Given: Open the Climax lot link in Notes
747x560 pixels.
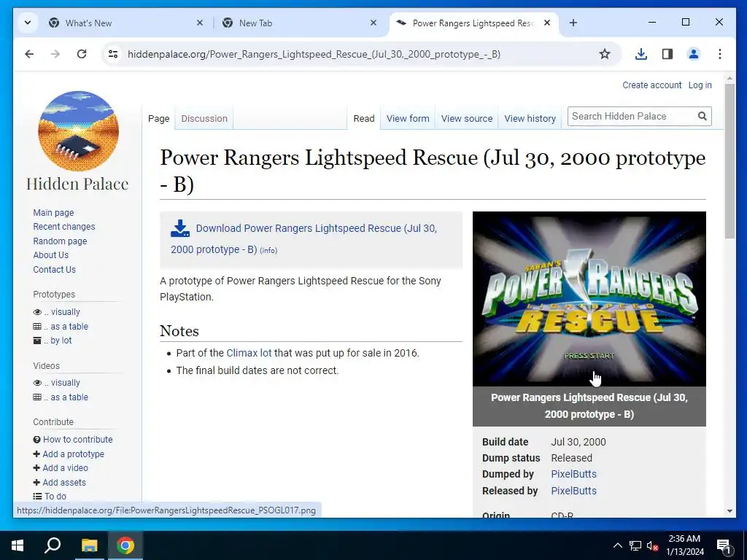Looking at the screenshot, I should pos(249,353).
